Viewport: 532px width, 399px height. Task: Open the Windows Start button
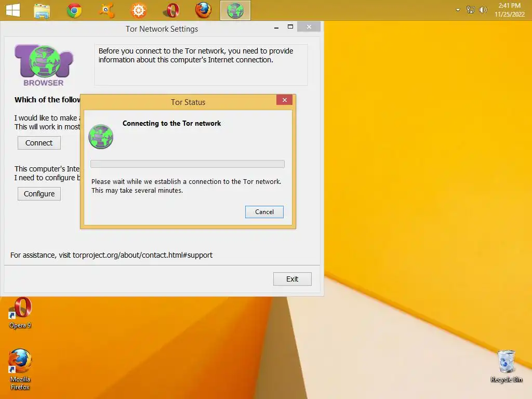click(x=13, y=10)
